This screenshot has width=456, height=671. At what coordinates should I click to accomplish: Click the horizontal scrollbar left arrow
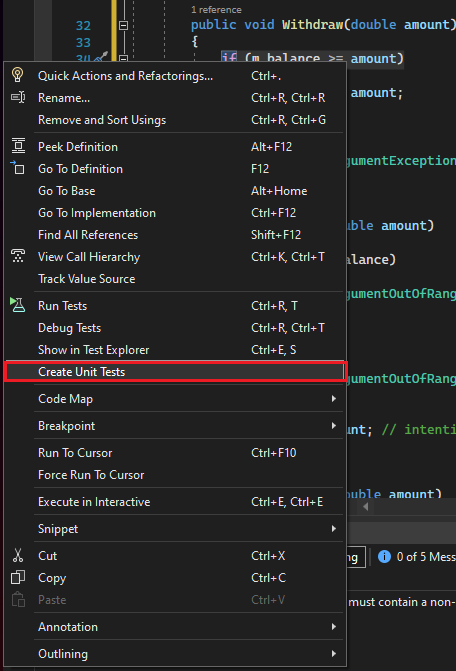click(x=365, y=507)
